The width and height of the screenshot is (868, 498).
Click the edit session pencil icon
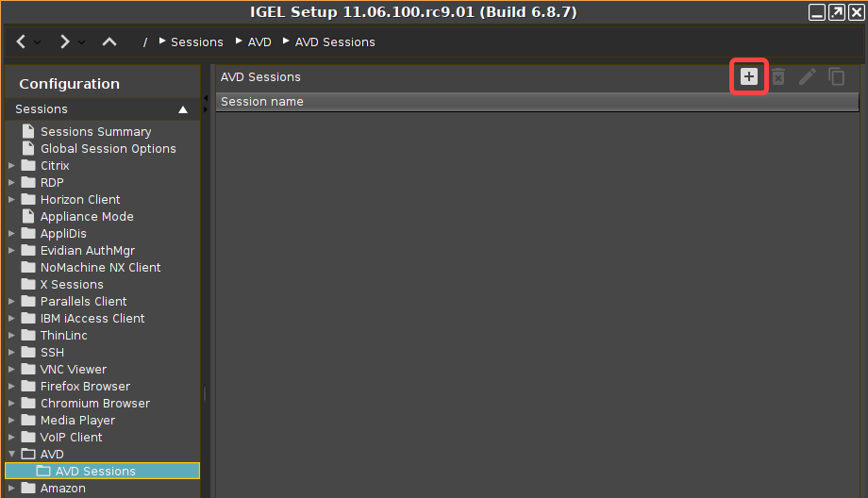pos(807,76)
